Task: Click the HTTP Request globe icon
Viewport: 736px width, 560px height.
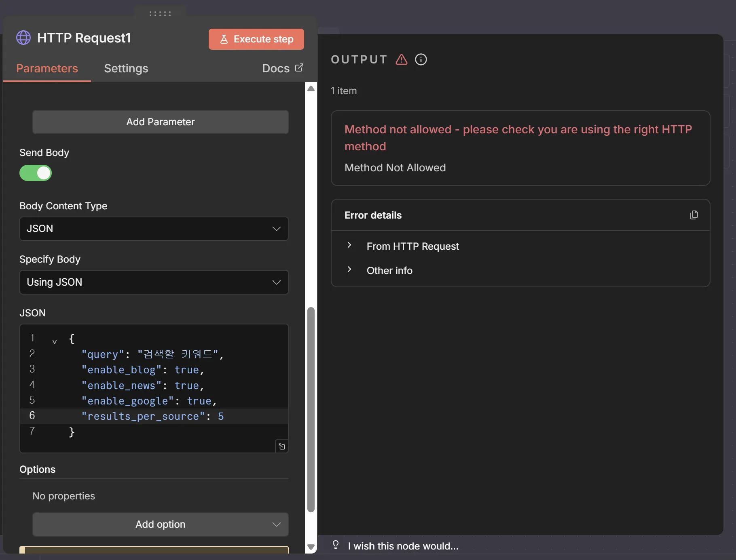Action: [23, 38]
